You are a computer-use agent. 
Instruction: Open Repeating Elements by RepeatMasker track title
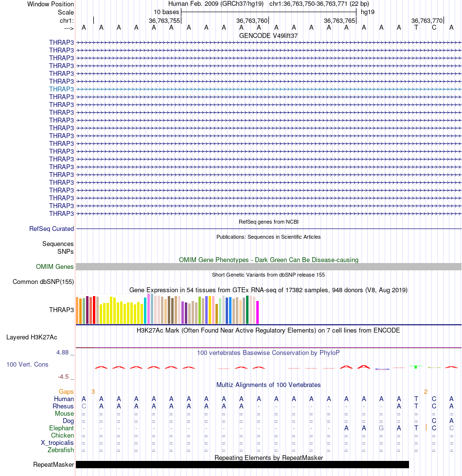tap(268, 458)
